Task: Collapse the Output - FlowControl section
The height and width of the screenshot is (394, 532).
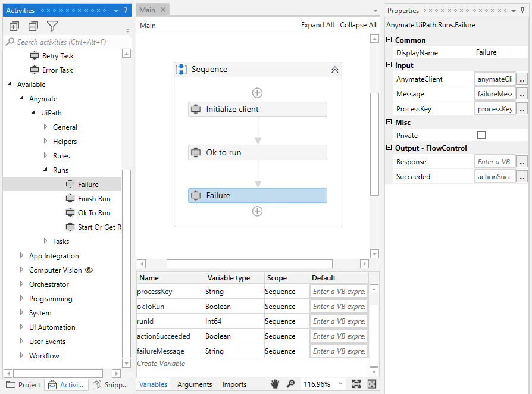Action: tap(389, 148)
